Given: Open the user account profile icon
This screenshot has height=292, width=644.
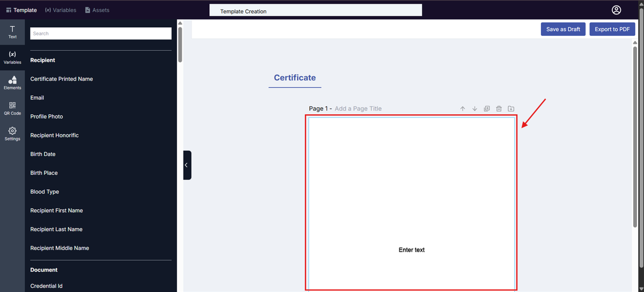Looking at the screenshot, I should [x=616, y=10].
